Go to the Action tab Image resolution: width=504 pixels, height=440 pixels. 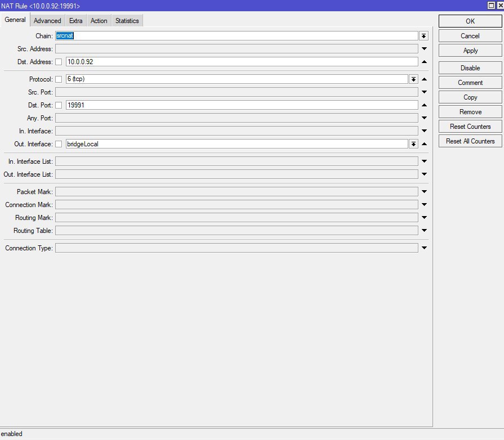pos(99,21)
